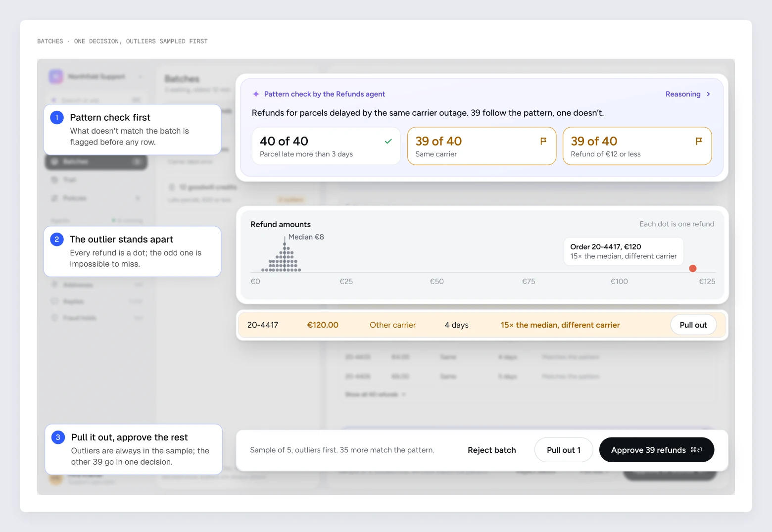Click the green checkmark on the 40 of 40 card
The width and height of the screenshot is (772, 532).
coord(388,142)
